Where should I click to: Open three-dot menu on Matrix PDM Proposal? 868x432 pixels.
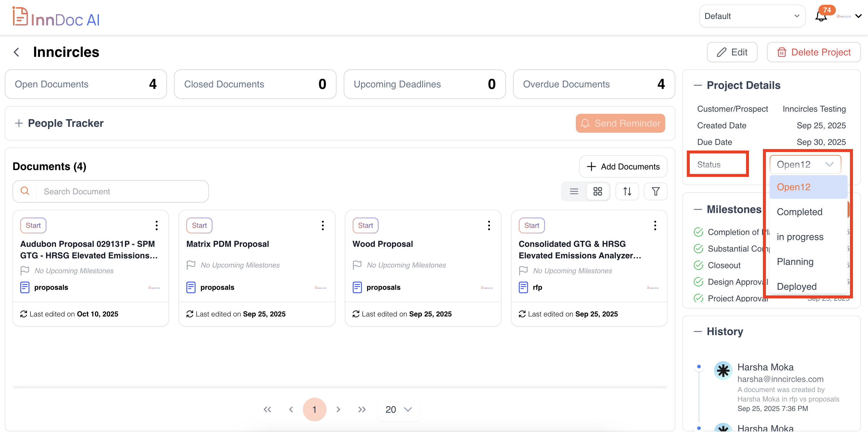point(322,225)
